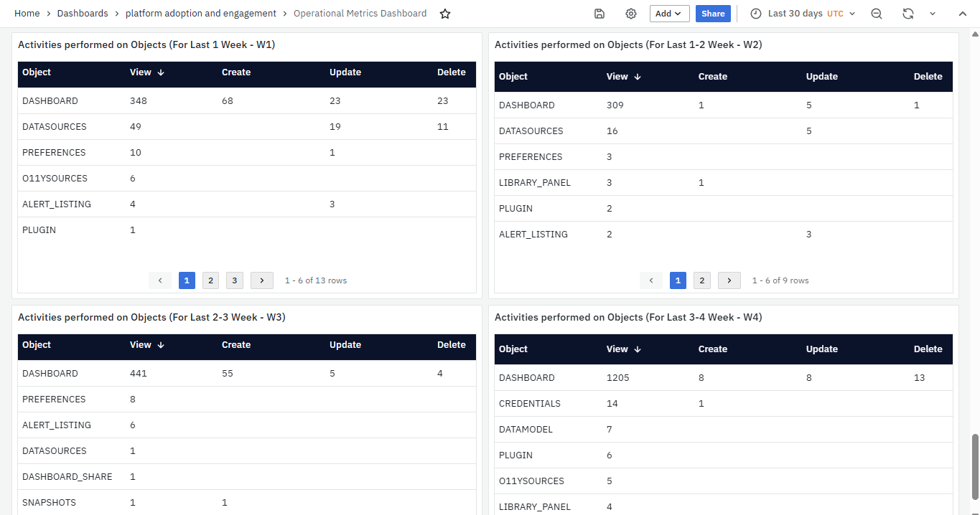Click the save dashboard icon

(x=599, y=14)
